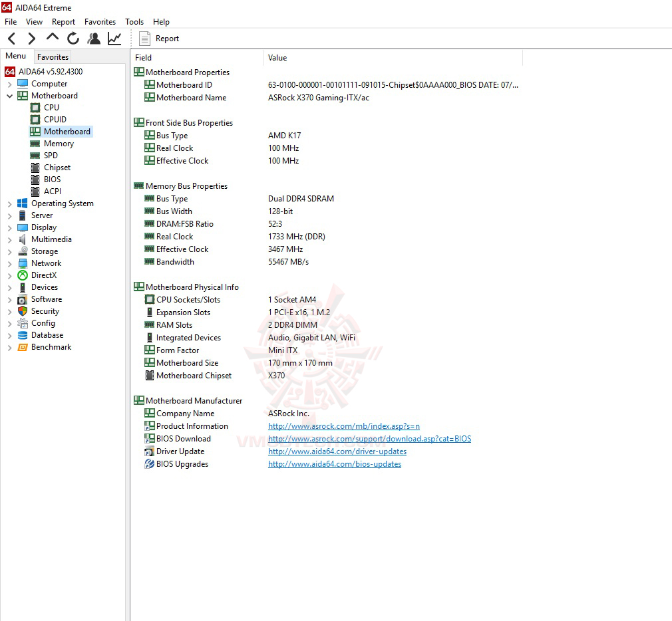
Task: Open the View menu
Action: [x=34, y=22]
